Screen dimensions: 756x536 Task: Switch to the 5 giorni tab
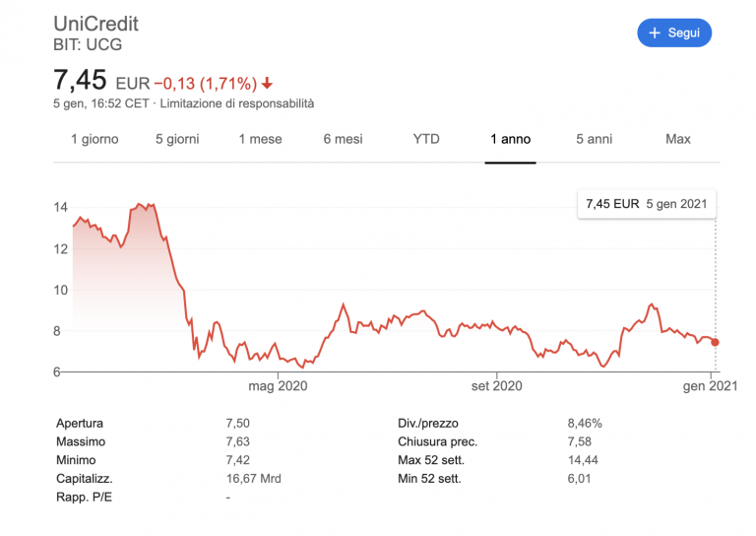178,139
